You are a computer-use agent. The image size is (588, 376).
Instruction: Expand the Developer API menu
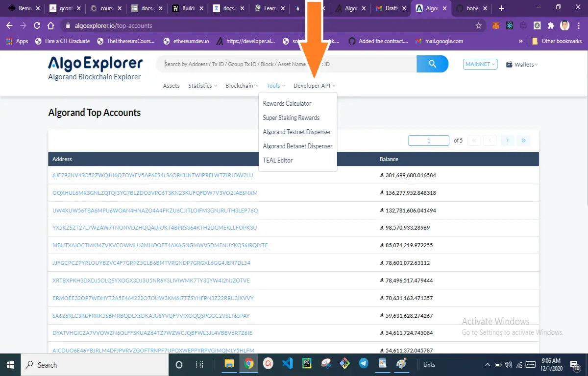(x=315, y=86)
